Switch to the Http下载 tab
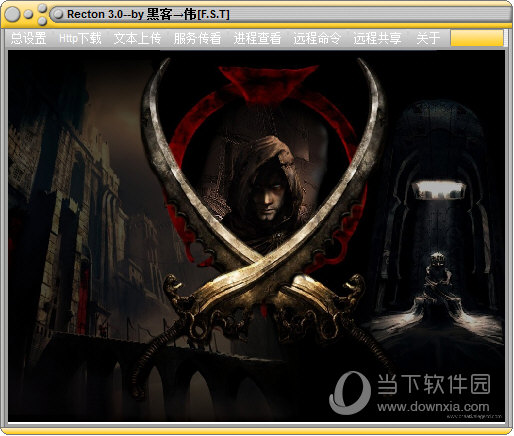The height and width of the screenshot is (436, 514). [80, 38]
